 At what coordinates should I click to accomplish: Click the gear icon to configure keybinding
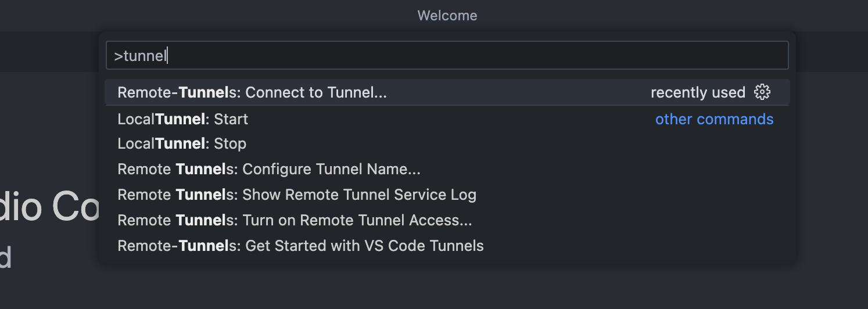click(762, 92)
